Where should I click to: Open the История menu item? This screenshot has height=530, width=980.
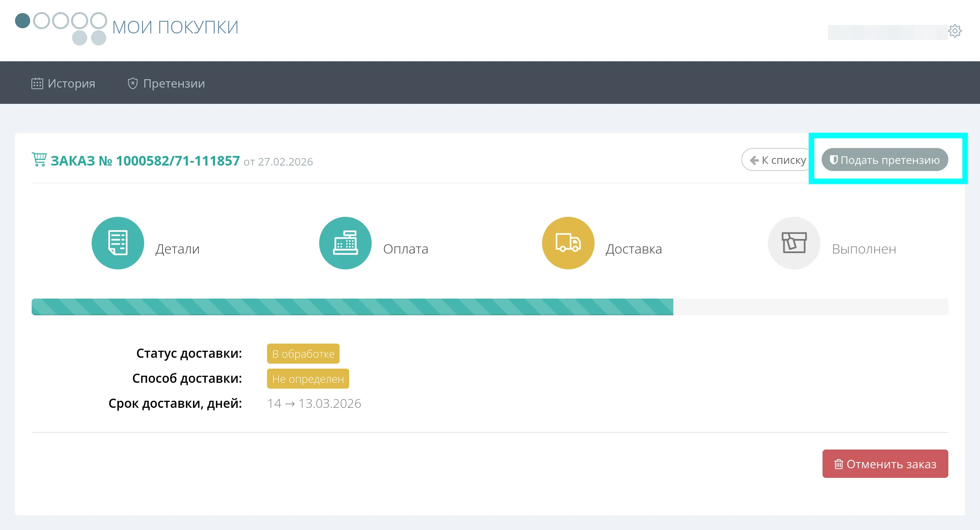point(71,83)
